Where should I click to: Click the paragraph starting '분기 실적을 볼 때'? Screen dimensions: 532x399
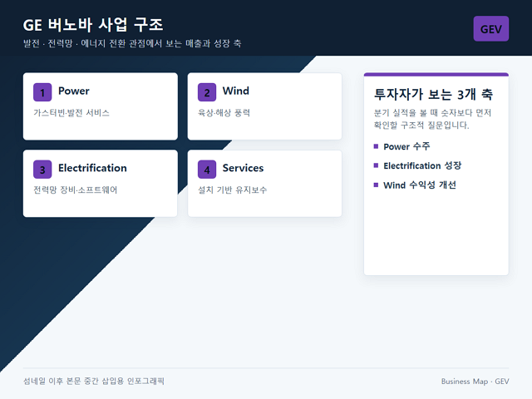(432, 119)
